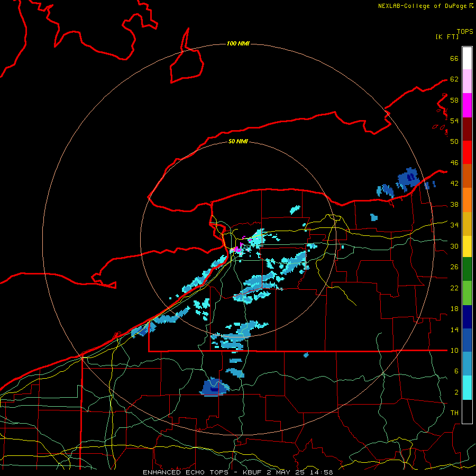Screen dimensions: 476x476
Task: Click the Enhanced Echo Tops KBUF timestamp caption
Action: [x=238, y=472]
